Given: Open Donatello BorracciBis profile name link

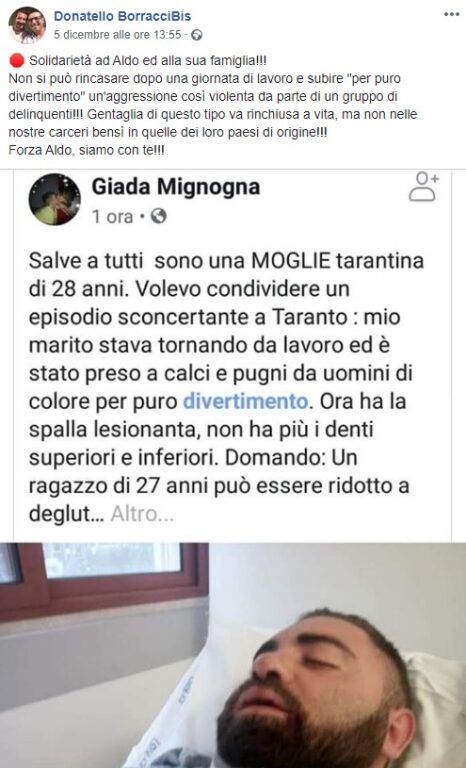Looking at the screenshot, I should click(x=122, y=16).
